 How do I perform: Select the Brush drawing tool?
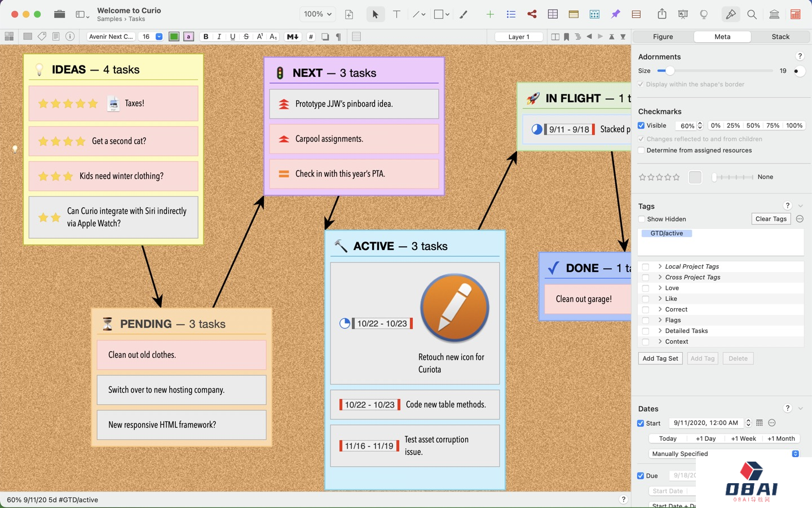click(464, 14)
